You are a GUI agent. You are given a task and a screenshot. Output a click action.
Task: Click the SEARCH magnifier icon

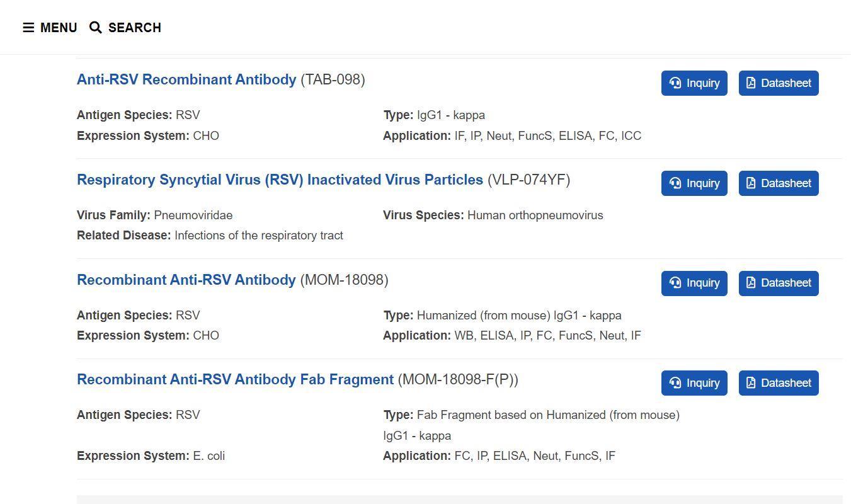pos(96,28)
